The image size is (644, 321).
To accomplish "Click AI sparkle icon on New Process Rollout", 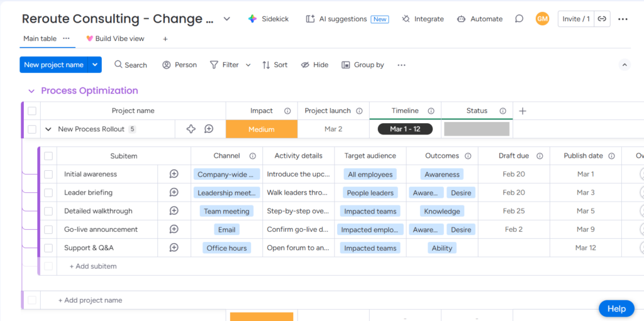I will (x=191, y=129).
